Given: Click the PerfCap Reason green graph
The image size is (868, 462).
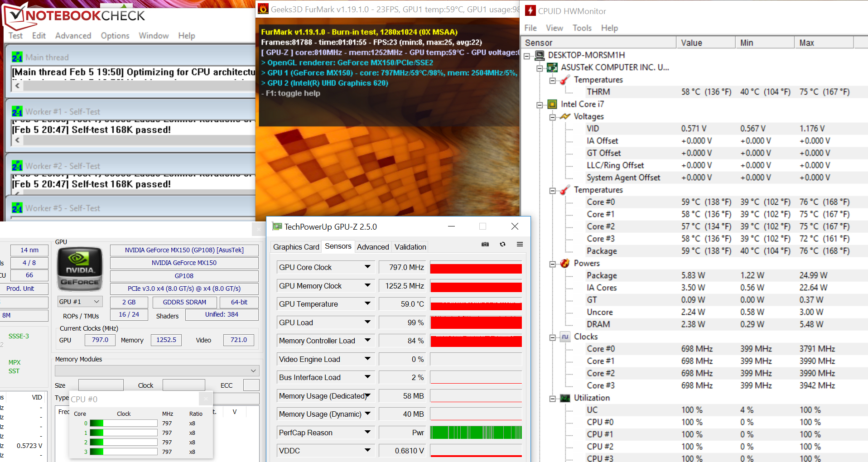Looking at the screenshot, I should [476, 433].
